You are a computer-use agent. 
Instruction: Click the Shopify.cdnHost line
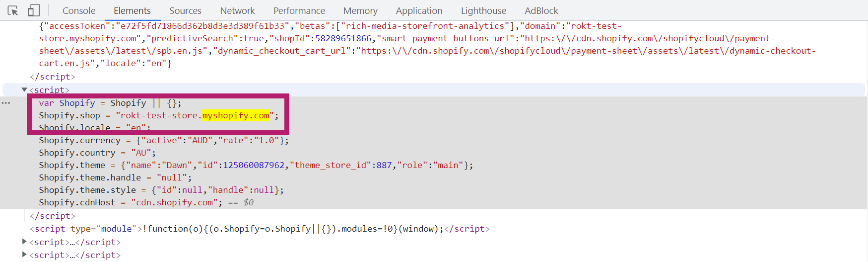(131, 202)
